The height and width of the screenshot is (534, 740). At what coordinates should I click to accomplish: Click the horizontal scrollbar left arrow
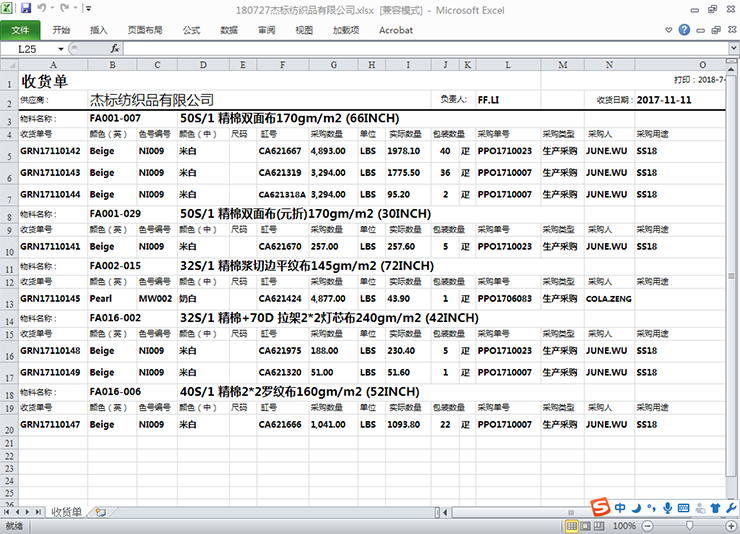pyautogui.click(x=445, y=512)
